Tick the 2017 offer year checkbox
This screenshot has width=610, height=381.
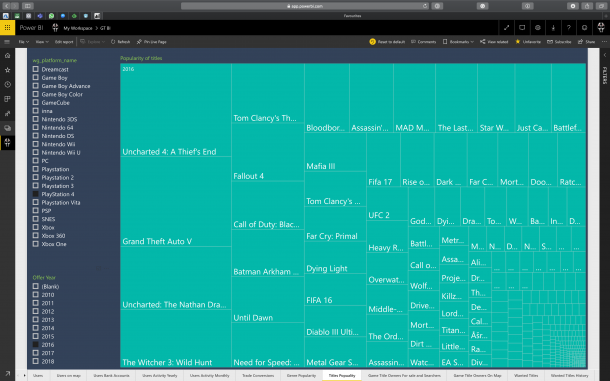click(36, 353)
